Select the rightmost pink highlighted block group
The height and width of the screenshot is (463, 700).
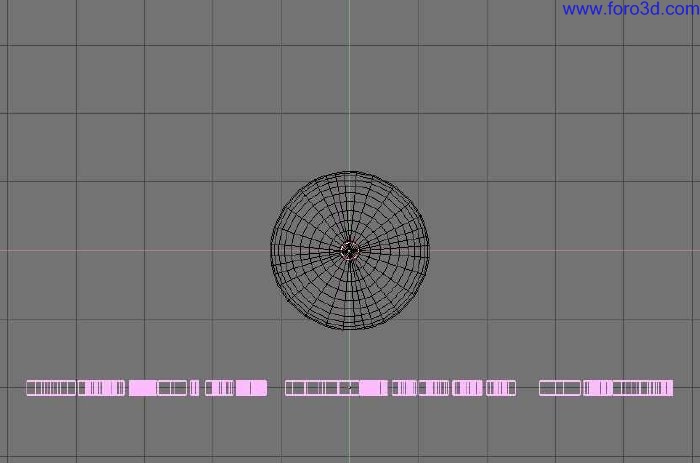606,388
